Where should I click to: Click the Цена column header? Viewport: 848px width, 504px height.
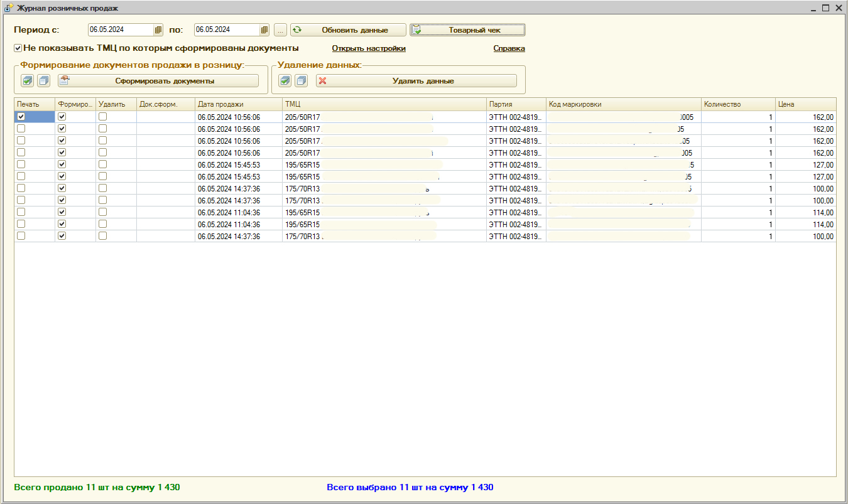[x=805, y=104]
